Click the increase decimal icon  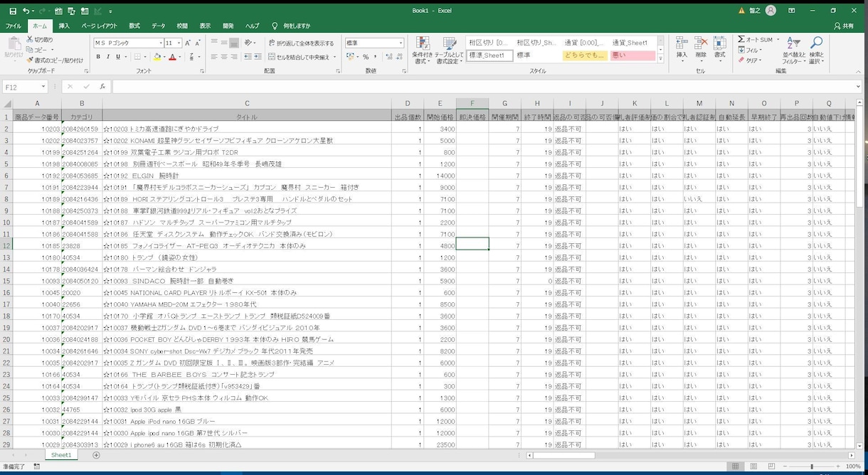tap(388, 57)
